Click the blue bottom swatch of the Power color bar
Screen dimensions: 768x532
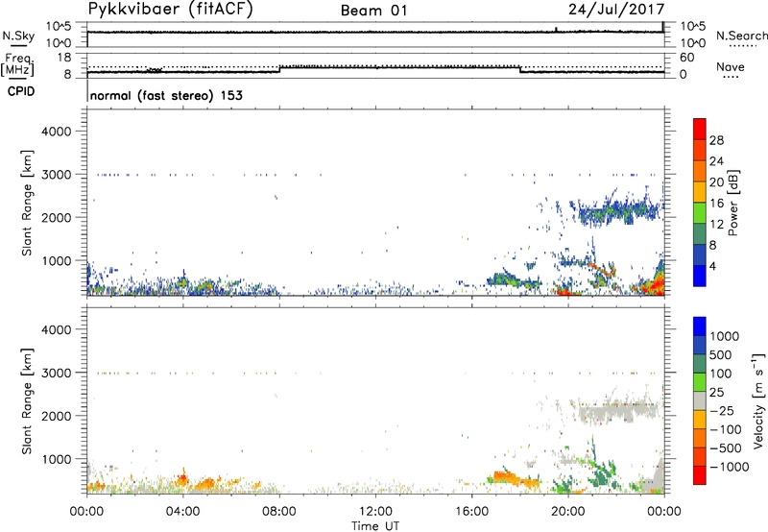tap(700, 276)
